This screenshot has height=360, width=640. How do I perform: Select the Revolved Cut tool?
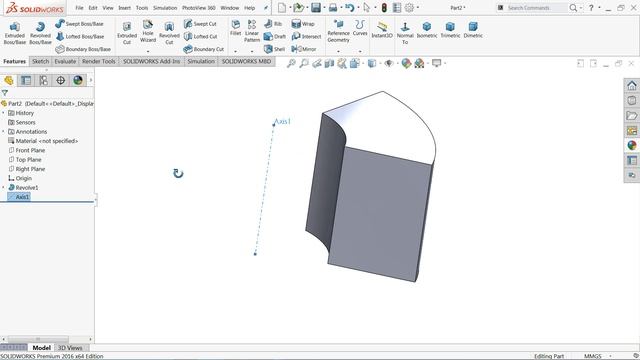pos(169,33)
